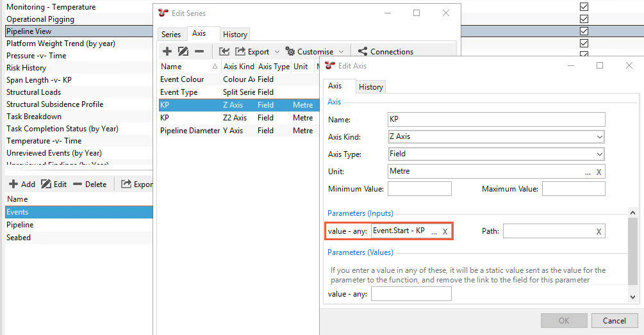The width and height of the screenshot is (644, 335).
Task: Click the Axis Type column header
Action: [274, 67]
